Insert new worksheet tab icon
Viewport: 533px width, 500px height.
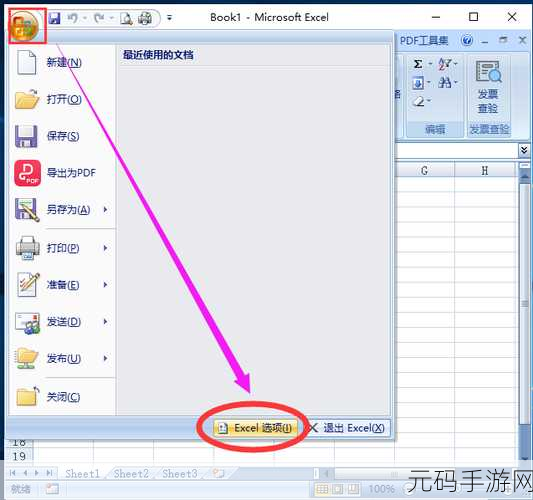tap(218, 473)
